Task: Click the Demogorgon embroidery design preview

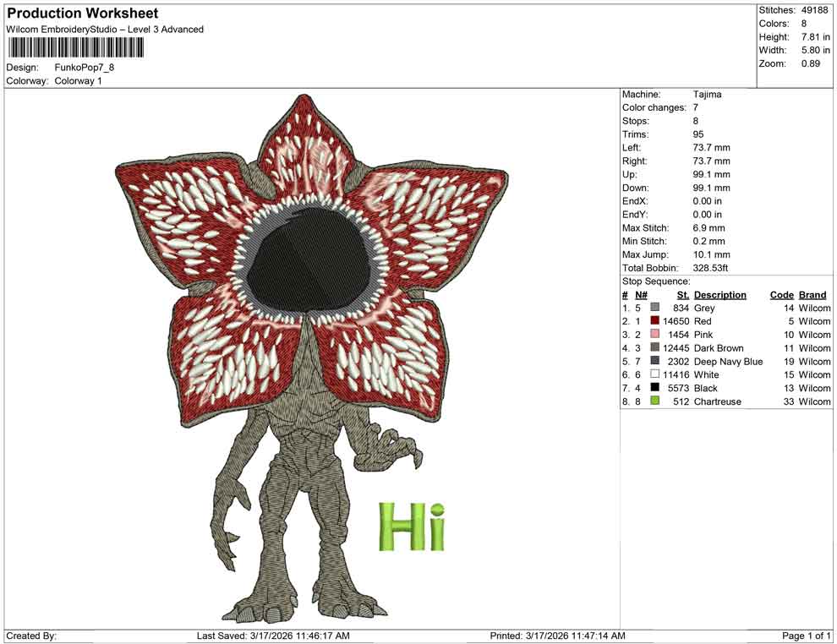Action: [312, 358]
